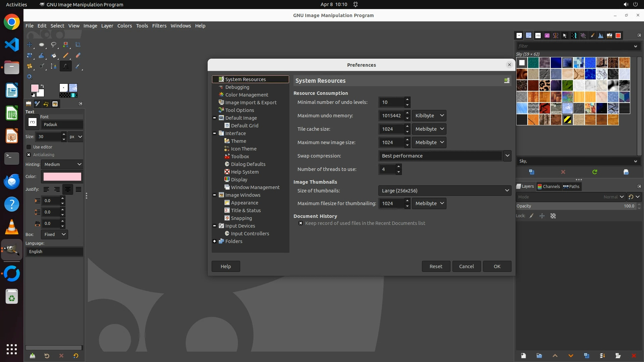Select Theme in preferences tree
This screenshot has width=644, height=362.
click(238, 141)
